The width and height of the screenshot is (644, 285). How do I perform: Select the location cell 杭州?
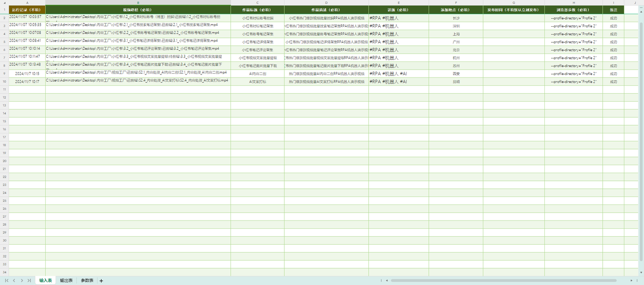[456, 57]
